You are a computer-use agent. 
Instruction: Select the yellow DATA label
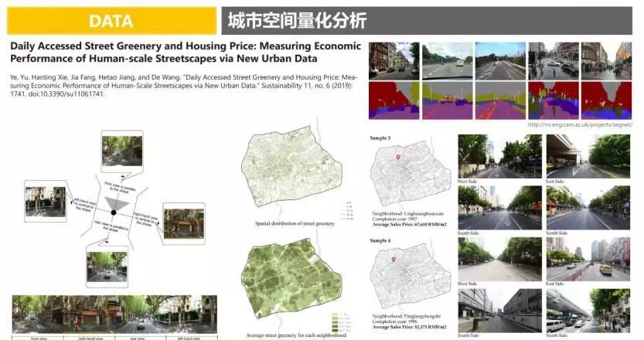[x=110, y=21]
